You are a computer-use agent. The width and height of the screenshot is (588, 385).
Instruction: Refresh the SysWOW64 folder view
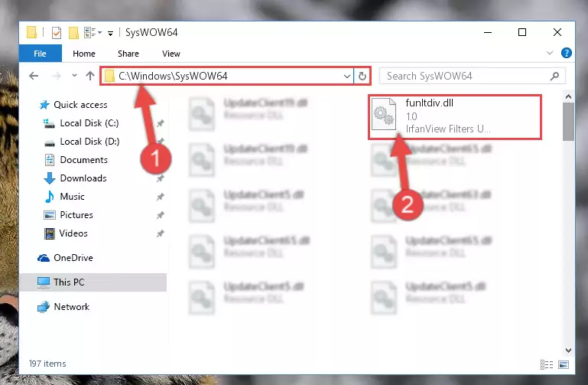362,77
